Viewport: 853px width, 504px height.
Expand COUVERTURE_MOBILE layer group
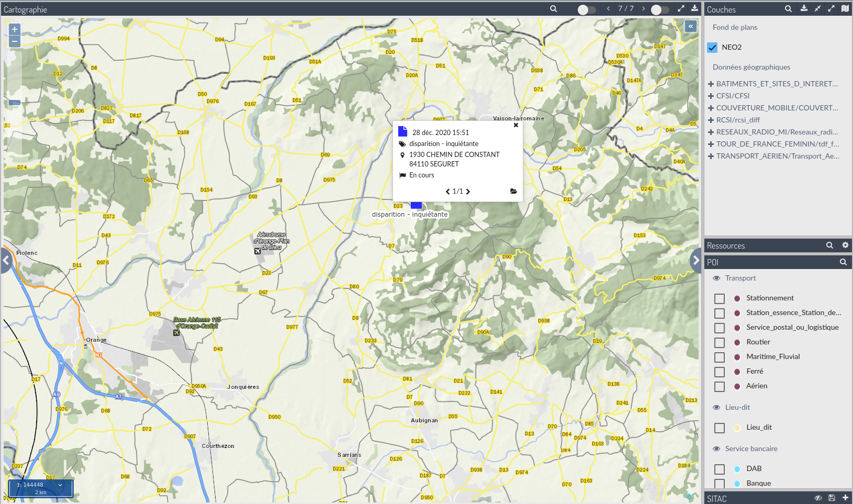tap(711, 108)
